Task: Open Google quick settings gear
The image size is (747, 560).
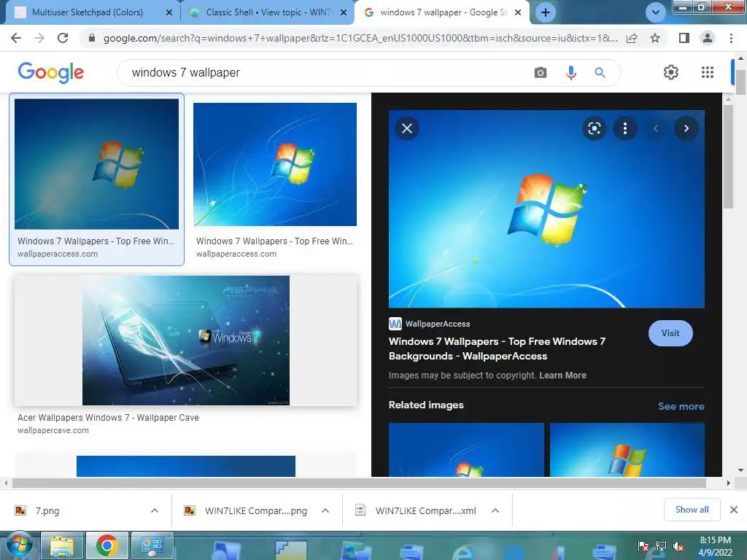Action: click(671, 72)
